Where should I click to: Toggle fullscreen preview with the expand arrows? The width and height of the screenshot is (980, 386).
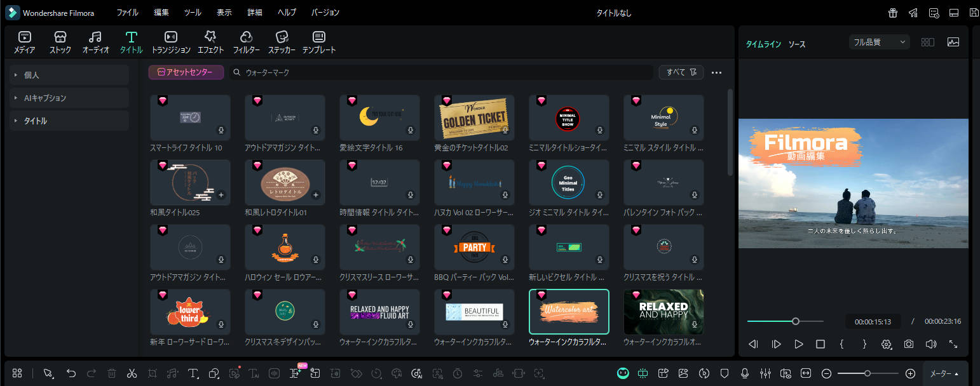point(953,344)
